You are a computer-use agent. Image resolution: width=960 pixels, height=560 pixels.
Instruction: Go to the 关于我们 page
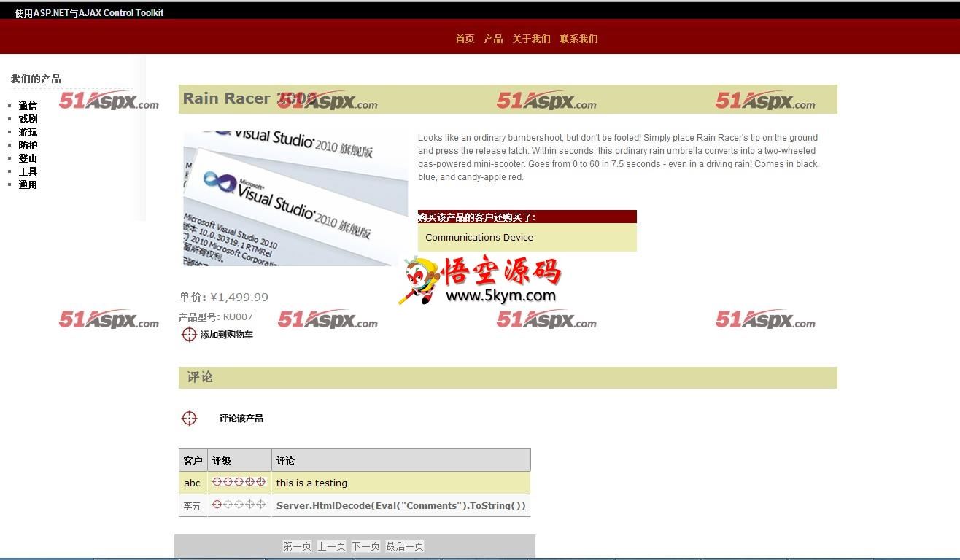click(x=531, y=39)
